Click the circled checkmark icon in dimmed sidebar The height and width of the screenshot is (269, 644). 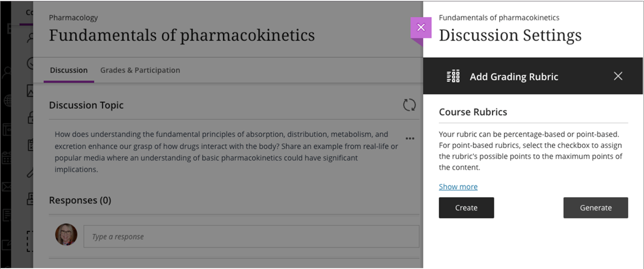[31, 63]
